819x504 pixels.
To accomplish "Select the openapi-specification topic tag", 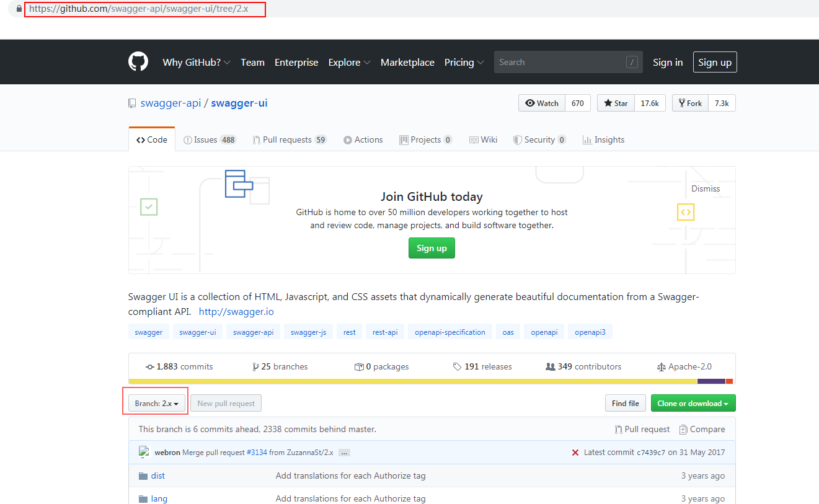I will [450, 332].
